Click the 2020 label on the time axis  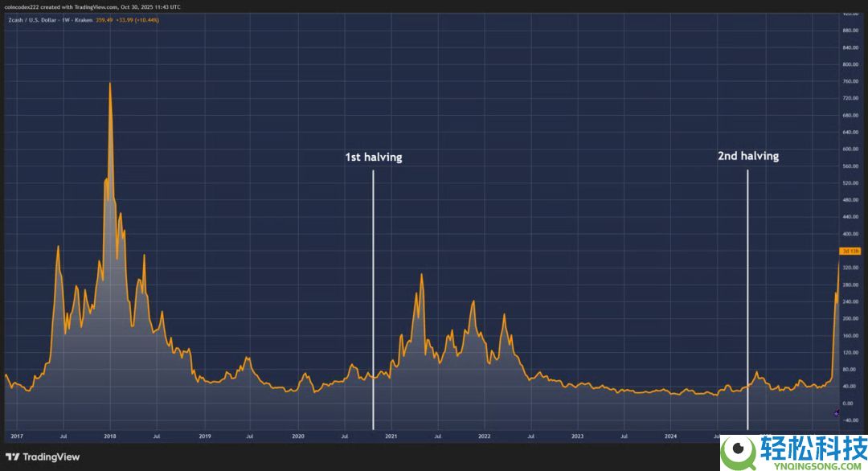point(298,436)
